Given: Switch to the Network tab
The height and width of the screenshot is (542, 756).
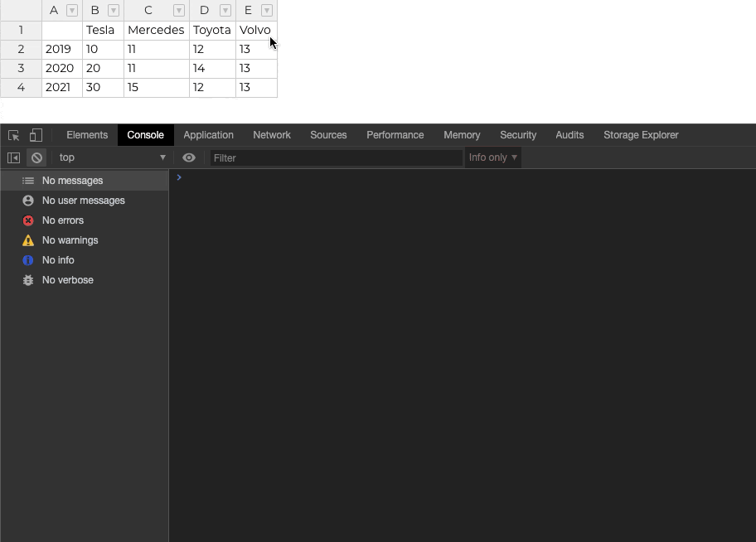Looking at the screenshot, I should [x=272, y=135].
